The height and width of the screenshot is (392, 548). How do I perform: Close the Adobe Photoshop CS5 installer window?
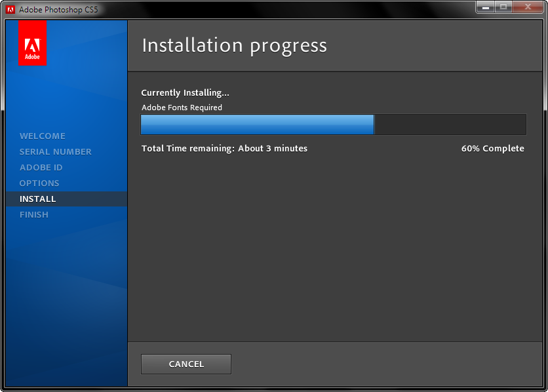coord(528,7)
